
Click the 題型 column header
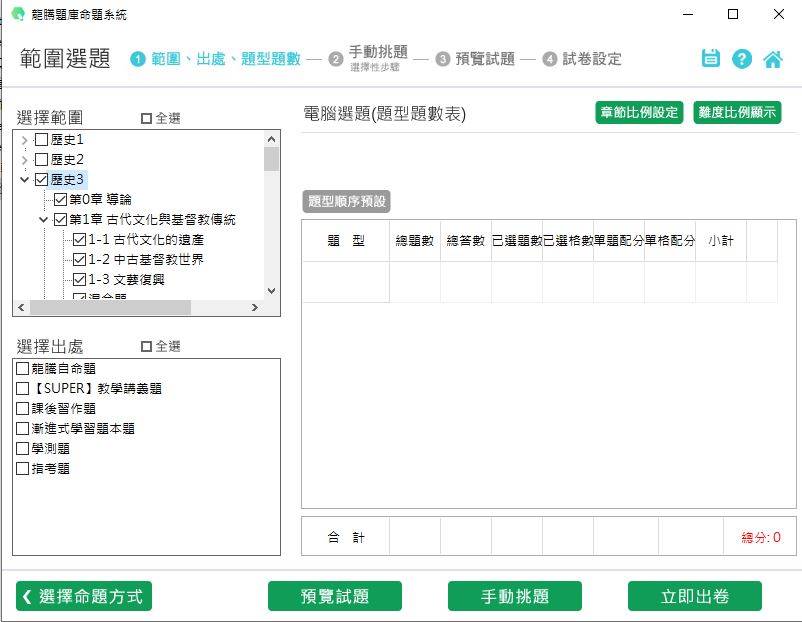[346, 241]
